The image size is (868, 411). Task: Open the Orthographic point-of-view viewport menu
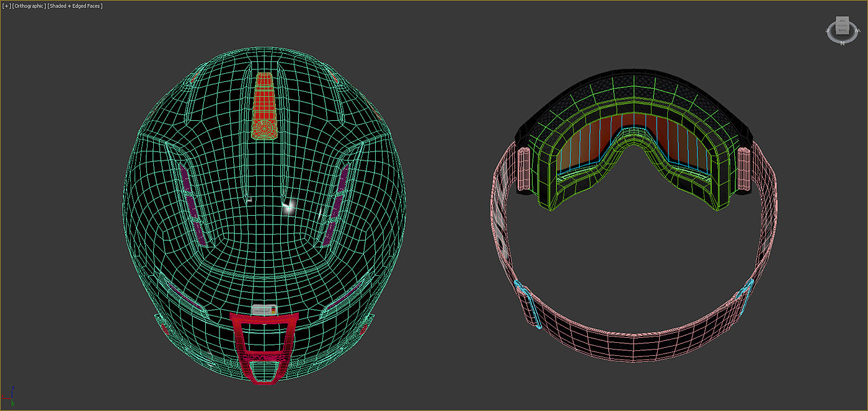coord(29,6)
